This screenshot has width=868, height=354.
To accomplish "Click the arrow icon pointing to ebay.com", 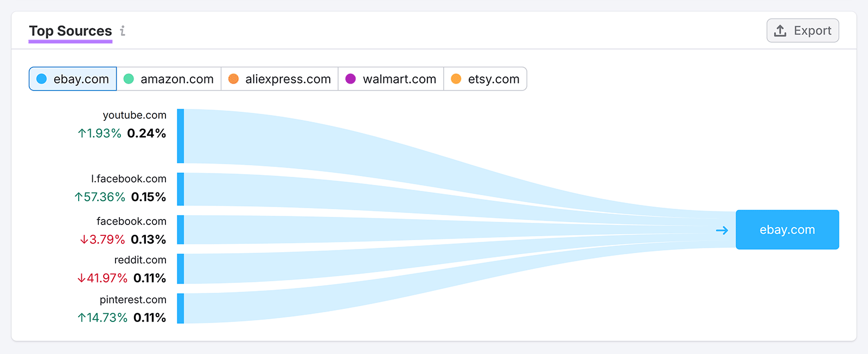I will click(722, 230).
